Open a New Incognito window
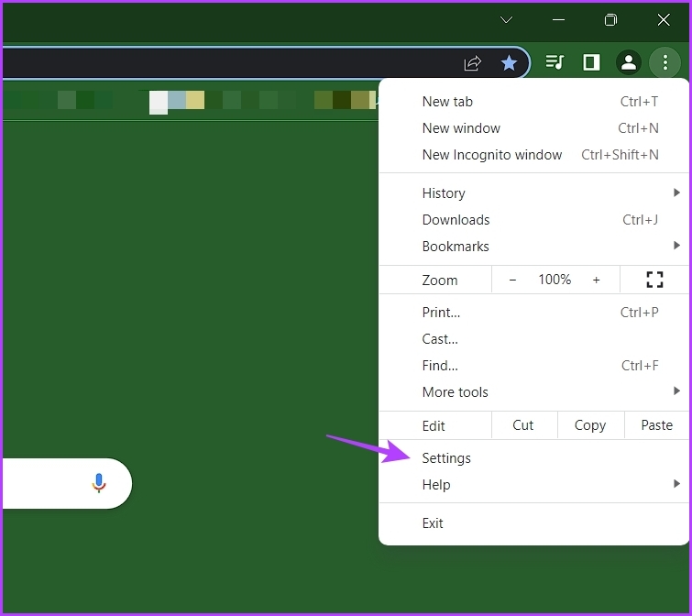692x616 pixels. 533,154
